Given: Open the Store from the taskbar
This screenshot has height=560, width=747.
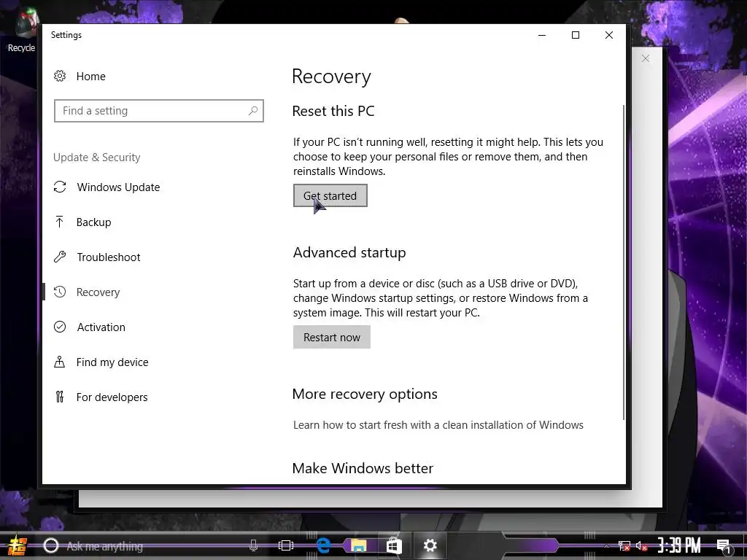Looking at the screenshot, I should (x=393, y=545).
